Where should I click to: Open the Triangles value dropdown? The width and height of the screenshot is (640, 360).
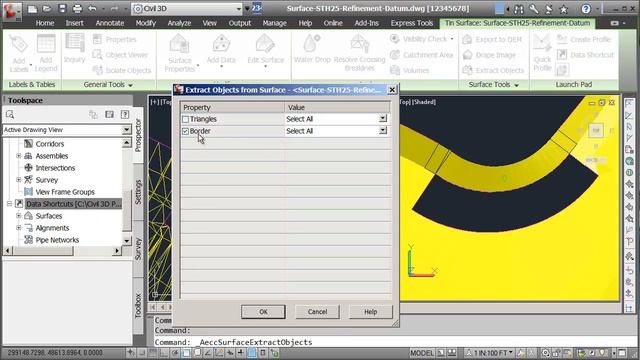tap(382, 118)
